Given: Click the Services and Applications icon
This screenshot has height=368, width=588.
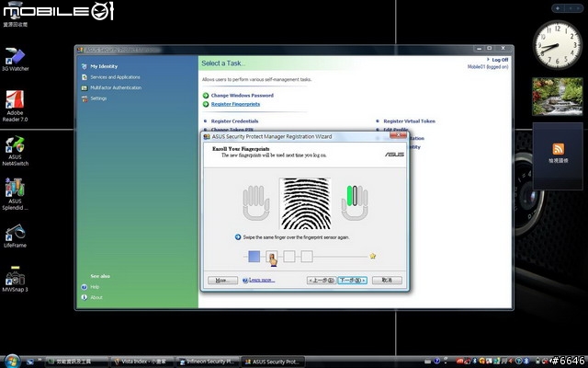Looking at the screenshot, I should click(84, 77).
